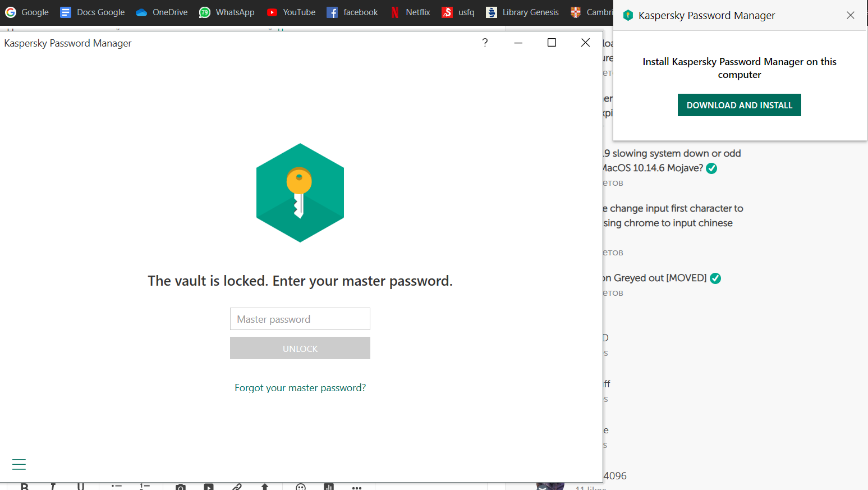Close the Kaspersky Password Manager window
868x490 pixels.
click(x=585, y=43)
